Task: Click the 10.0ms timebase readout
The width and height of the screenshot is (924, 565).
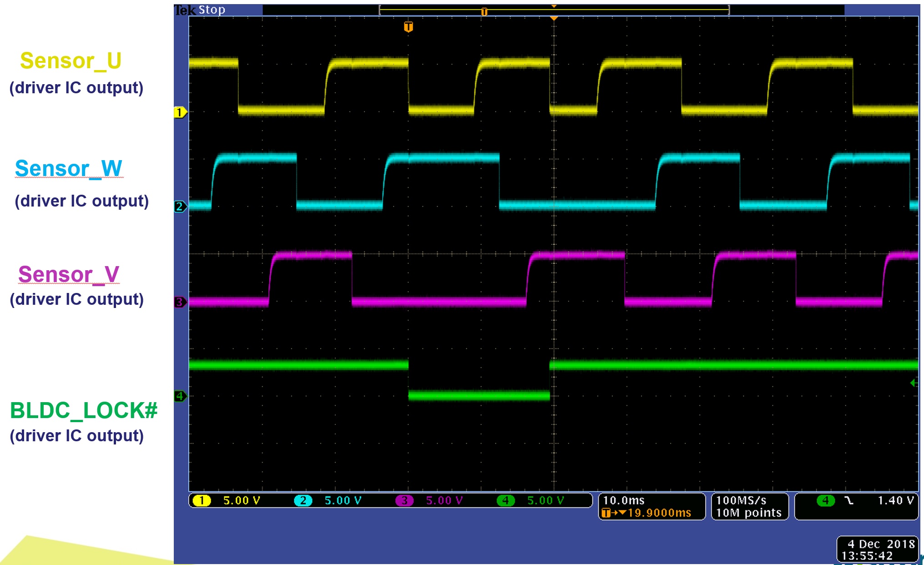Action: (x=624, y=500)
